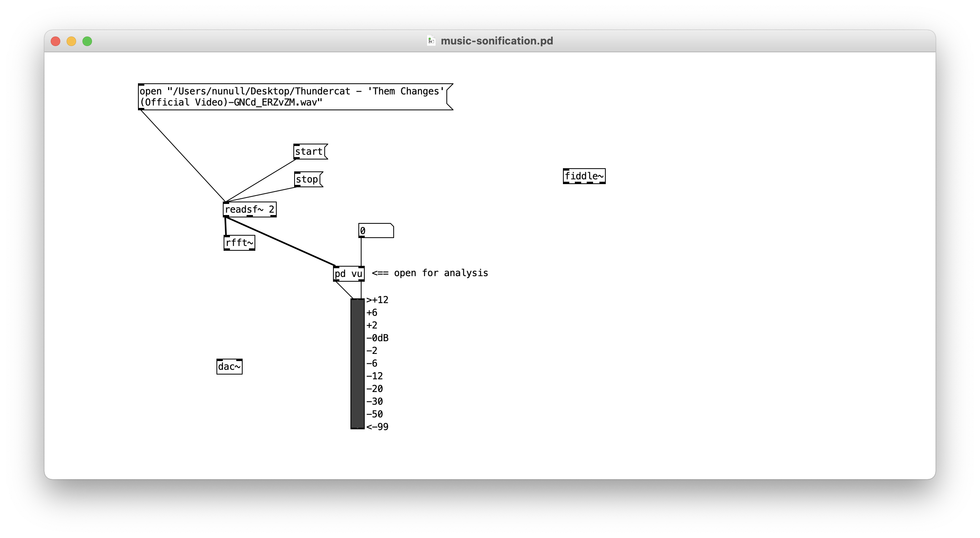The image size is (980, 538).
Task: Click the start message box
Action: [309, 152]
